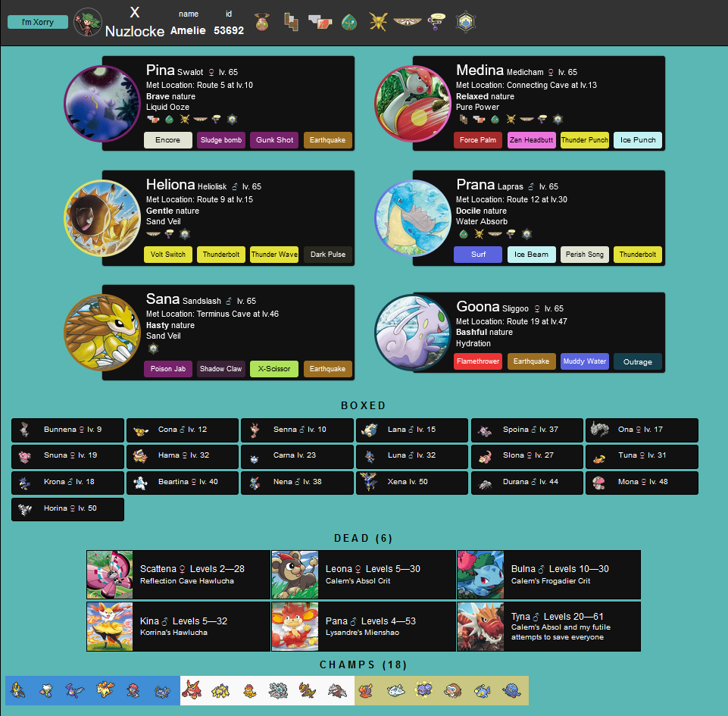The image size is (728, 716).
Task: Click the Cliff Badge icon in header
Action: tap(291, 22)
